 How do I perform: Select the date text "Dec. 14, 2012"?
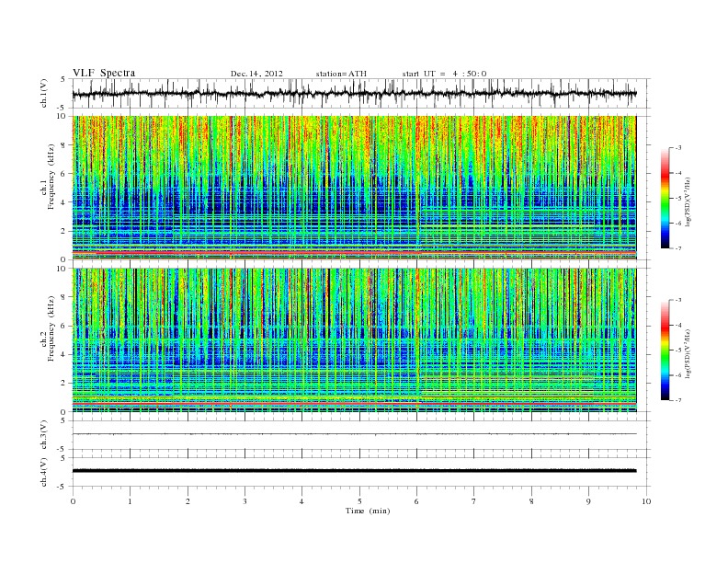pos(256,74)
